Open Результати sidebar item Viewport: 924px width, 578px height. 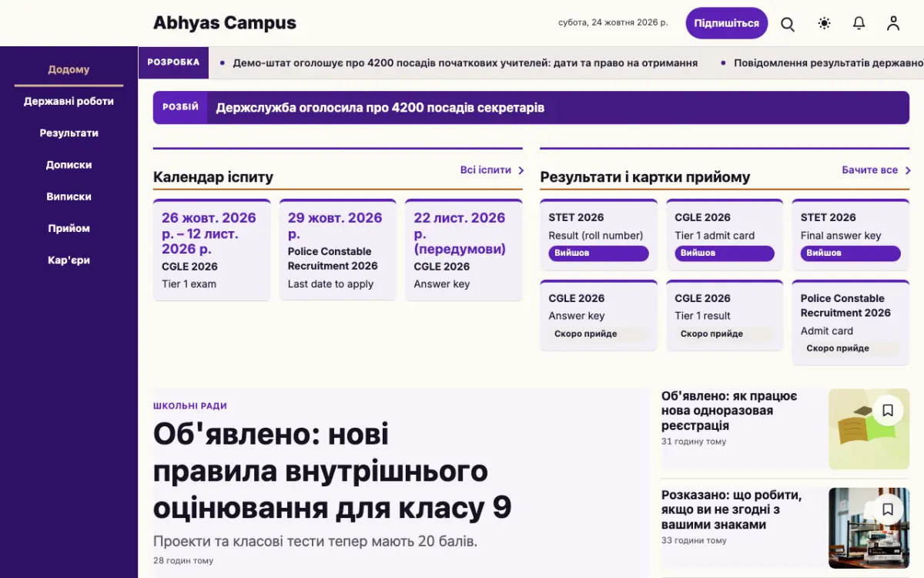69,133
